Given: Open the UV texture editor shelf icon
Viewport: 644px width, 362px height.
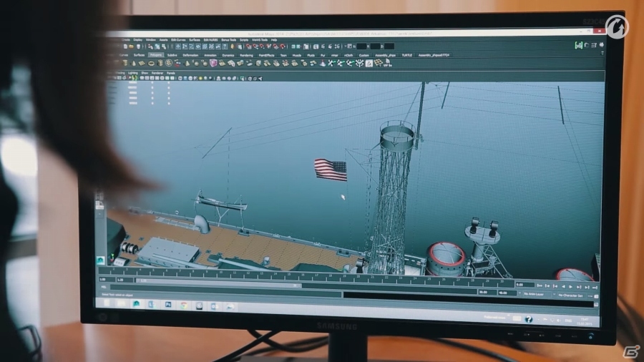Looking at the screenshot, I should (x=387, y=63).
